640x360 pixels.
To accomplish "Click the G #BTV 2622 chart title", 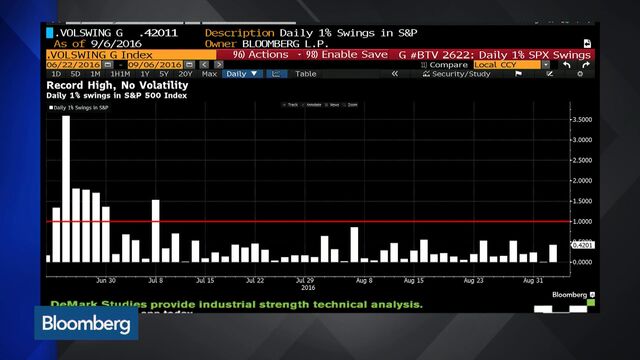I will (494, 55).
